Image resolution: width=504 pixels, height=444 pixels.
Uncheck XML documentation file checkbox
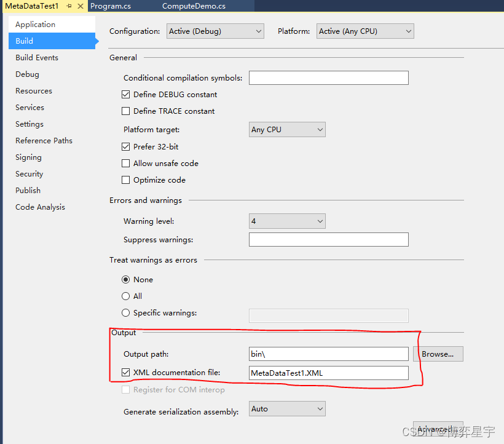(x=126, y=373)
